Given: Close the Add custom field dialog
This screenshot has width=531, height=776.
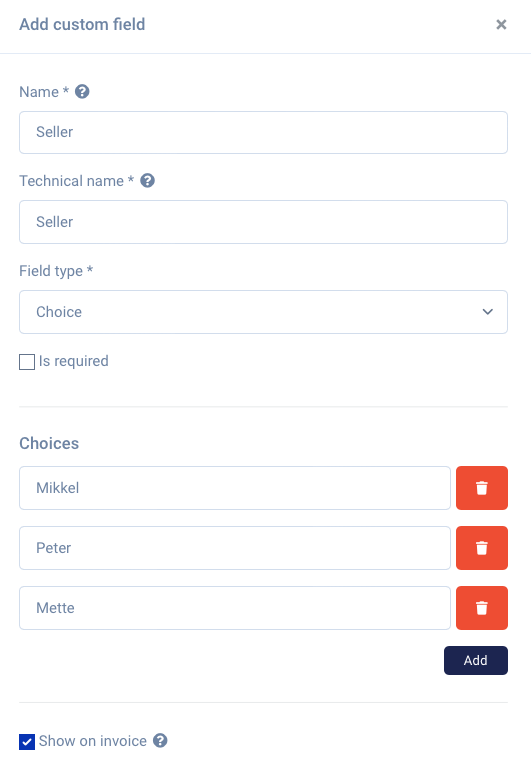Looking at the screenshot, I should tap(501, 24).
